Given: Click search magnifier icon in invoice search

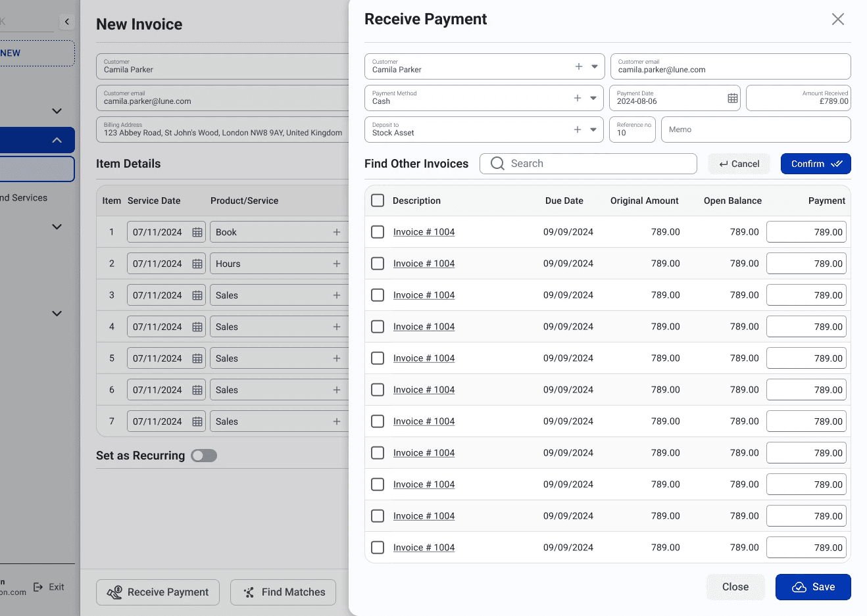Looking at the screenshot, I should [x=498, y=164].
